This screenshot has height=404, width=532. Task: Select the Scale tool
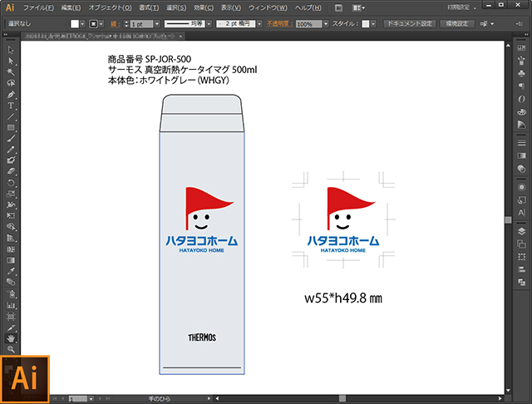click(11, 194)
